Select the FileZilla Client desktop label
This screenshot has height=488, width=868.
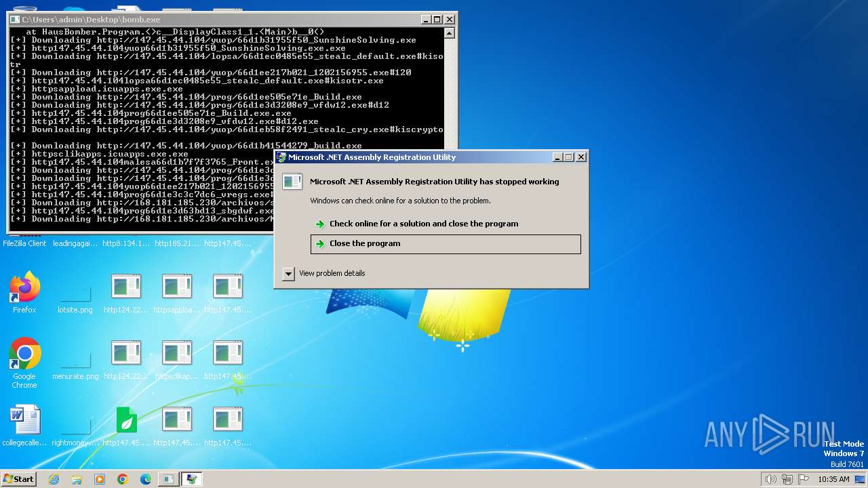(x=24, y=243)
